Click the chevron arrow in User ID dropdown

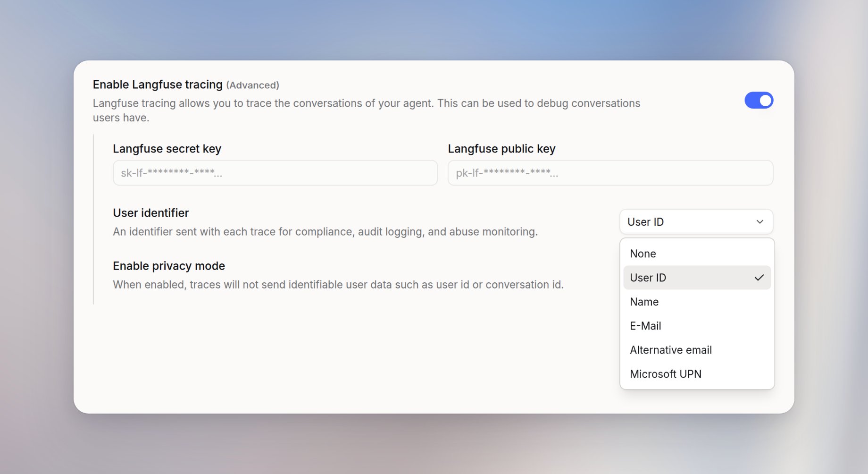tap(759, 222)
